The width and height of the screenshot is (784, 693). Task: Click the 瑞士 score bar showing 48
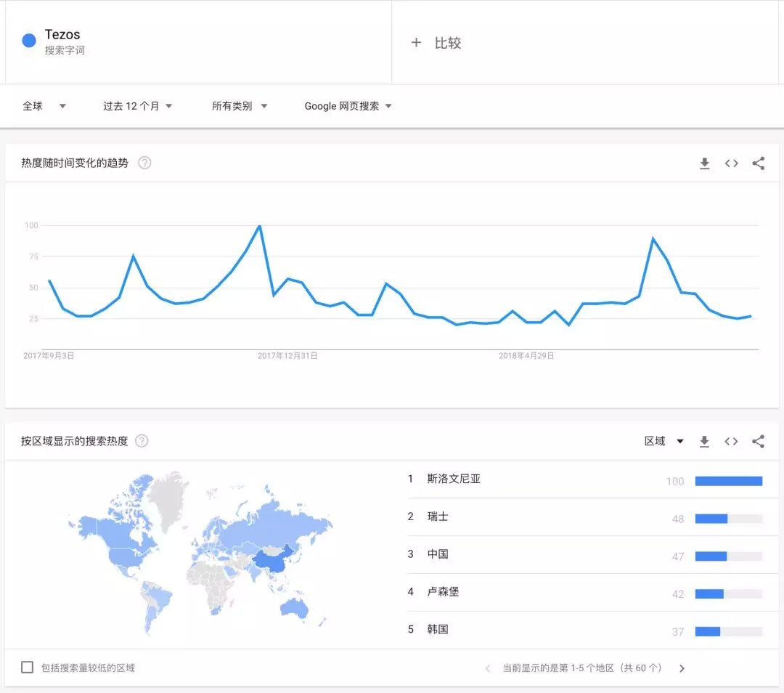(729, 519)
